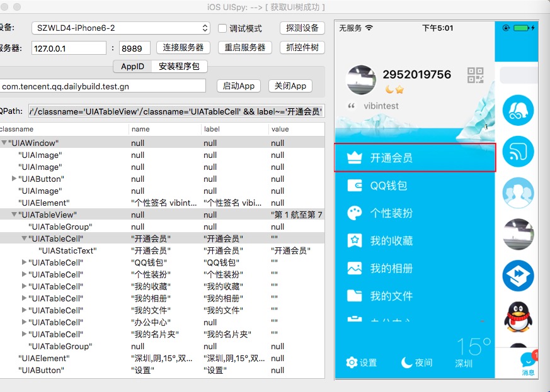Open the two-heads group avatar contact
This screenshot has width=550, height=392.
518,193
